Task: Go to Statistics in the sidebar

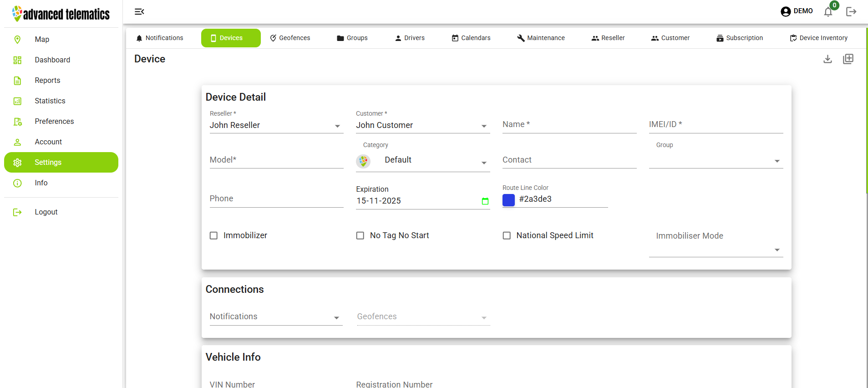Action: click(61, 101)
